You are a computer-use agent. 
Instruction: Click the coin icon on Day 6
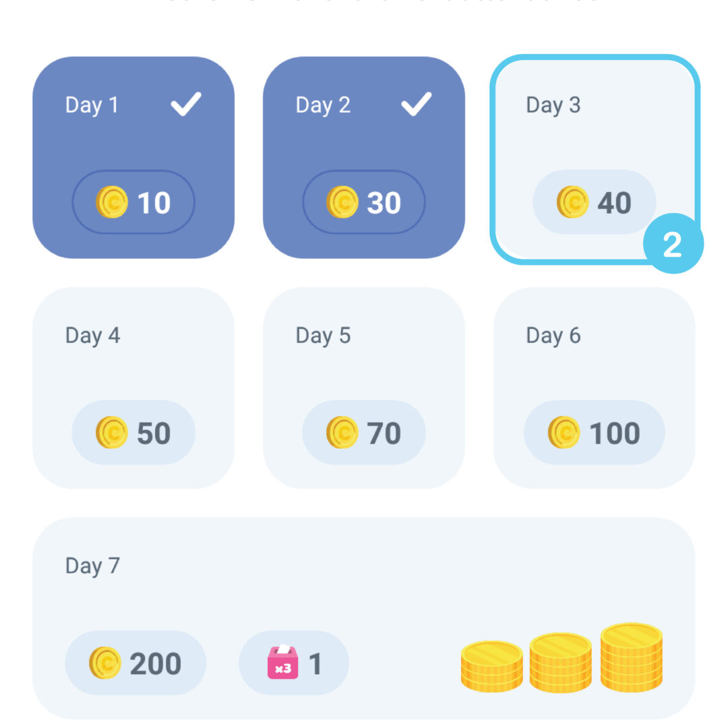point(564,433)
